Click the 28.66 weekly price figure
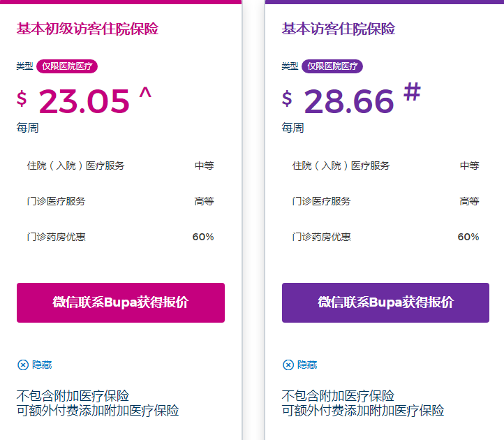504x440 pixels. [x=349, y=102]
